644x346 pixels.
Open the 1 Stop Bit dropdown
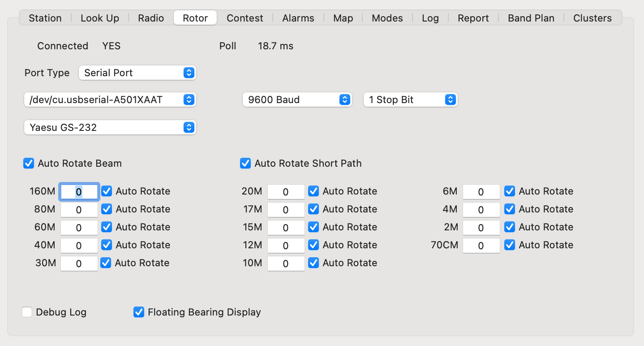(410, 100)
